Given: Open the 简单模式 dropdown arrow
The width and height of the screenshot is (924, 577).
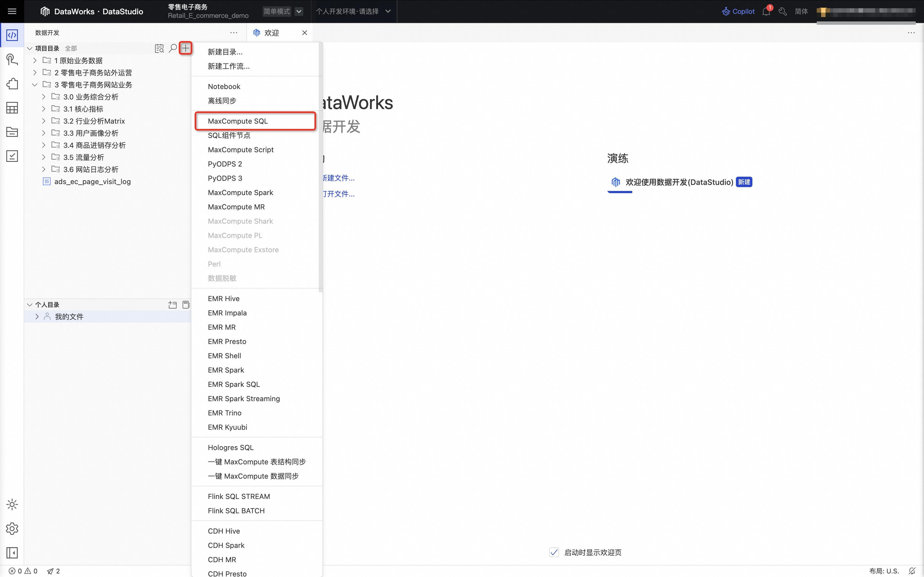Looking at the screenshot, I should coord(299,11).
